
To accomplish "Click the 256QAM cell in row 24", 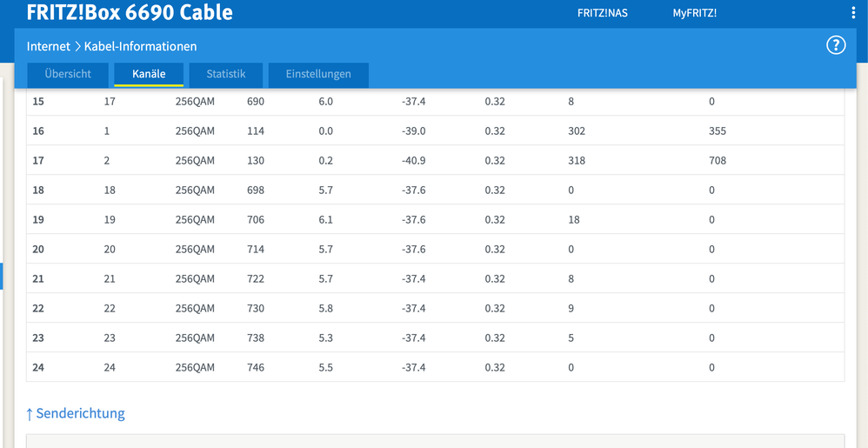I will click(195, 368).
